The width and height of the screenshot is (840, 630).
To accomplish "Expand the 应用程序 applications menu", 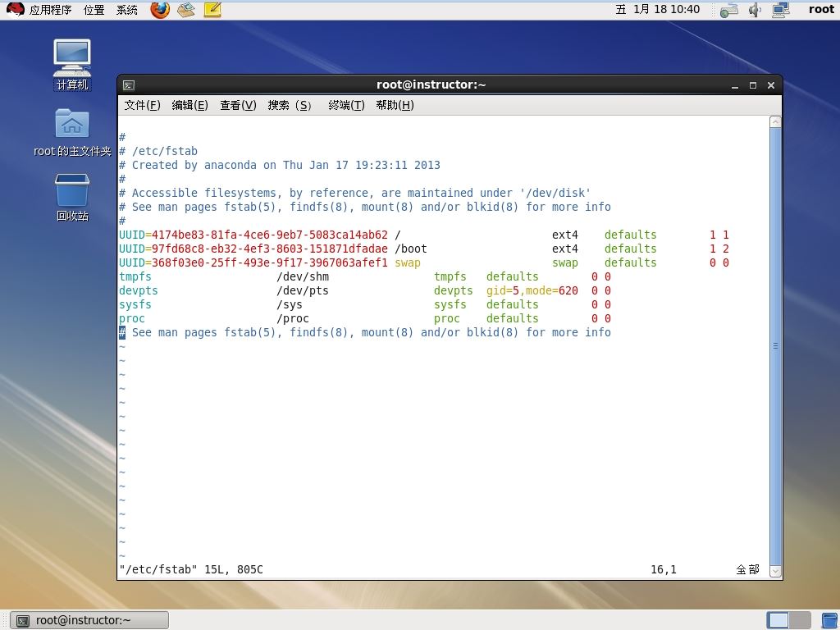I will click(x=50, y=10).
